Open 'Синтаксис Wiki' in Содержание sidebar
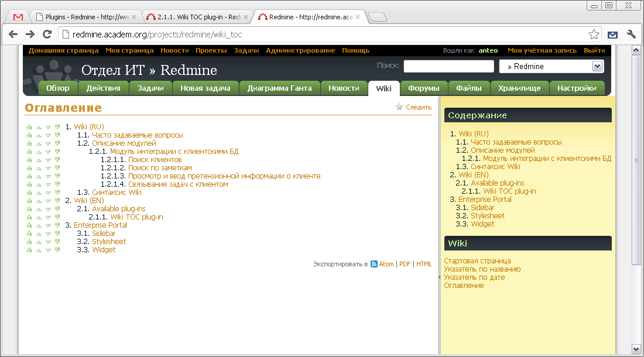This screenshot has height=357, width=644. [x=495, y=167]
